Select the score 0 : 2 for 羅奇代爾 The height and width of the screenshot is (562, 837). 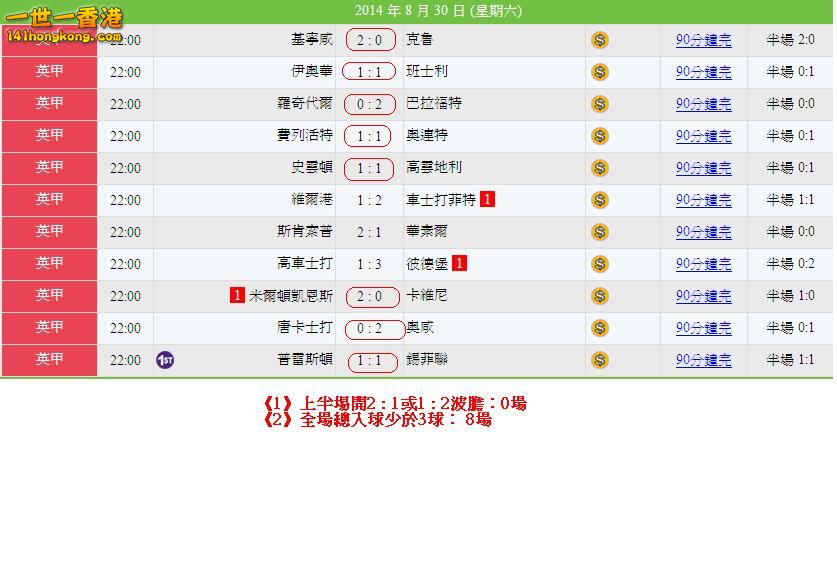click(370, 104)
